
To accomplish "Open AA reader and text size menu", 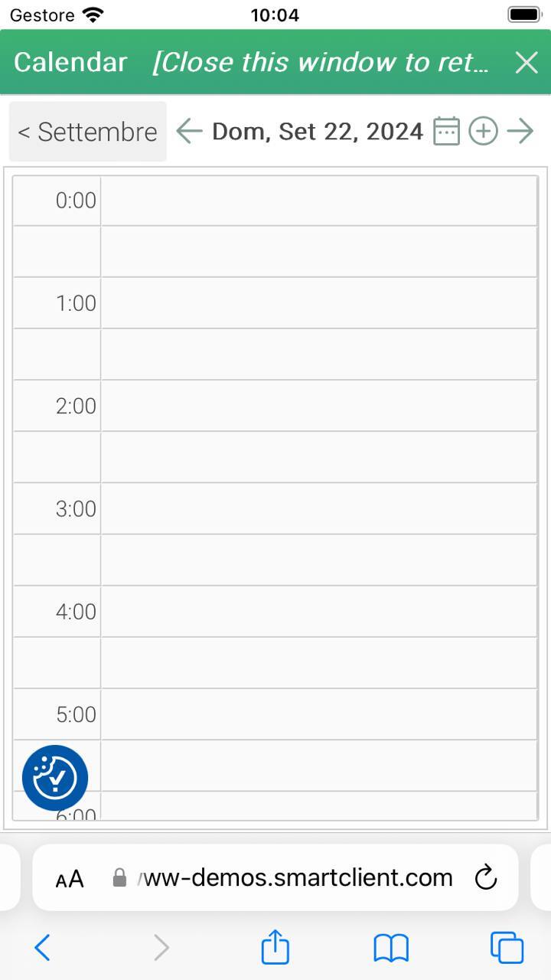I will [70, 878].
